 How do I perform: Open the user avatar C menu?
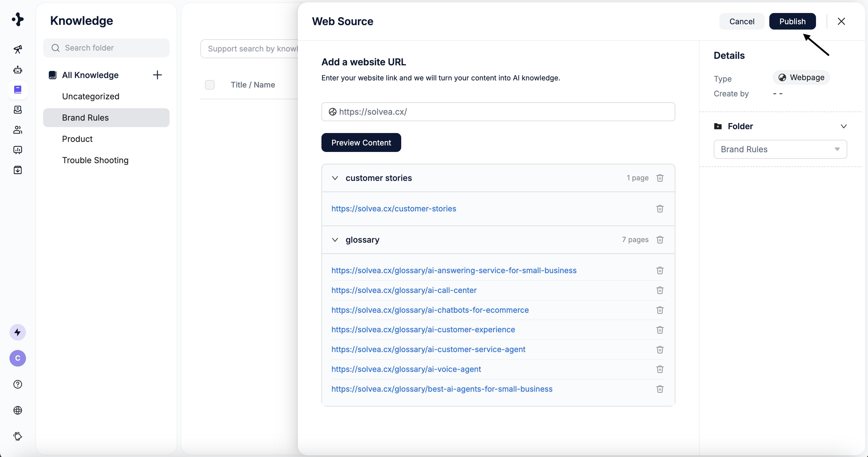point(17,358)
